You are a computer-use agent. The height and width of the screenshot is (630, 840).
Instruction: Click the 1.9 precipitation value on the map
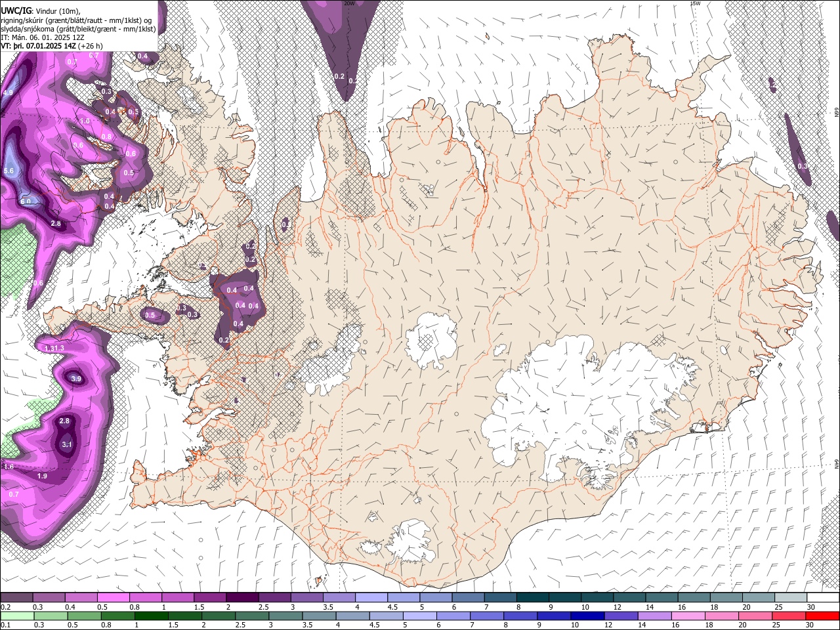42,476
